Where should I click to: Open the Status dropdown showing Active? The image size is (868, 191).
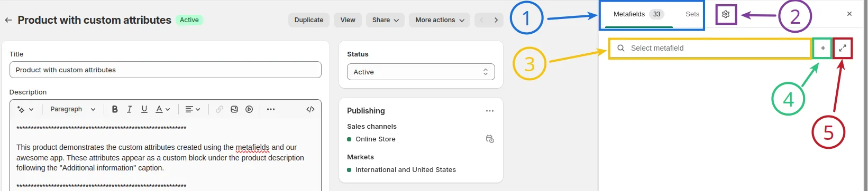point(421,72)
